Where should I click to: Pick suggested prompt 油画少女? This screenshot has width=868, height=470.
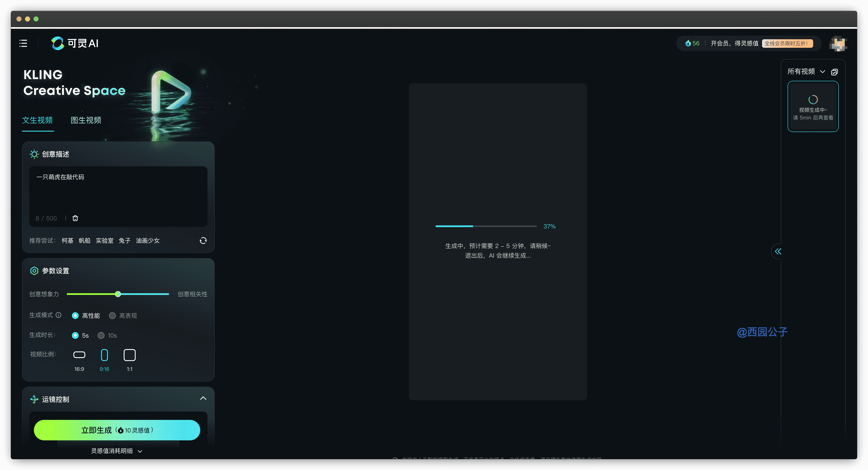pyautogui.click(x=148, y=240)
